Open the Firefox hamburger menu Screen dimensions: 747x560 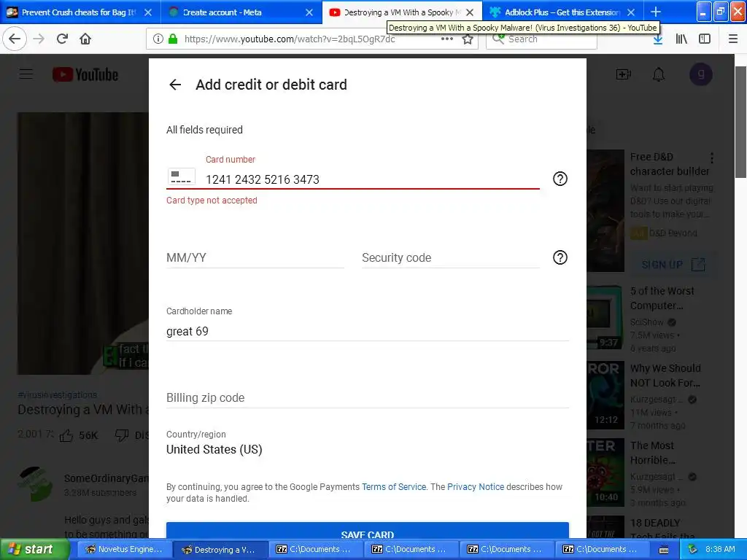coord(733,39)
